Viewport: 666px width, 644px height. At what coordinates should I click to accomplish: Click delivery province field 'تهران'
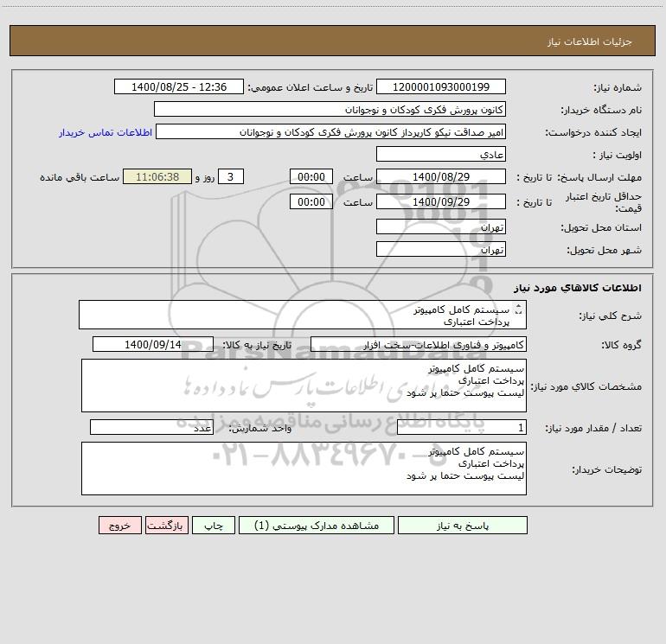pyautogui.click(x=441, y=226)
